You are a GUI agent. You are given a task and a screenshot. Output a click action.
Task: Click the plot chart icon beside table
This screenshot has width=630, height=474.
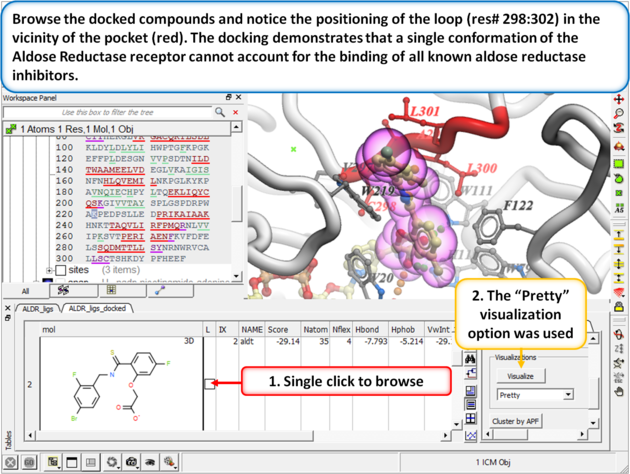tap(470, 436)
